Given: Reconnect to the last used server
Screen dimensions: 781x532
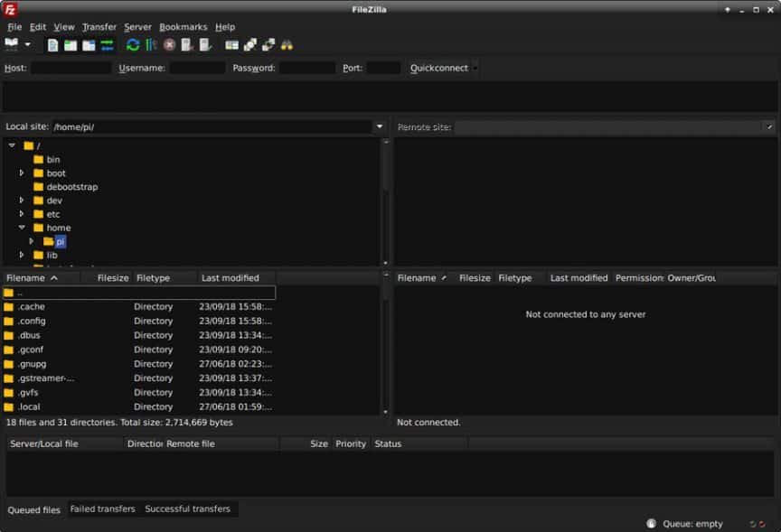Looking at the screenshot, I should (204, 44).
